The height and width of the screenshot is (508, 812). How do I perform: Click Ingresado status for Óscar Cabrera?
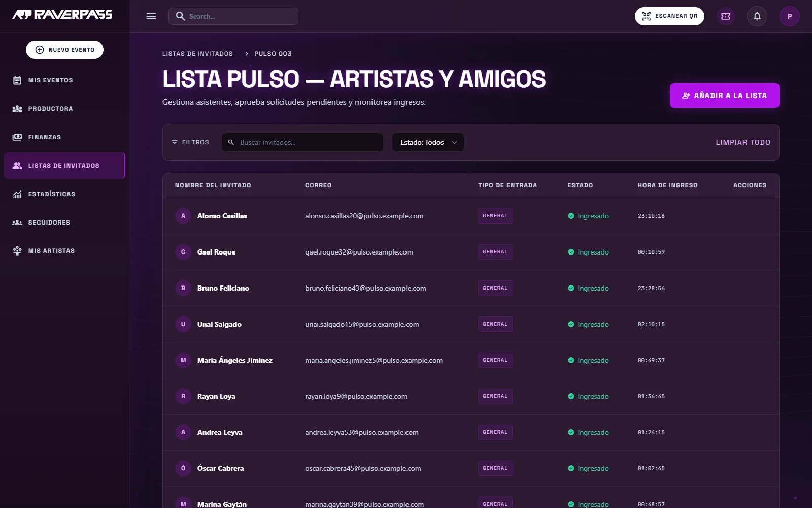point(588,468)
